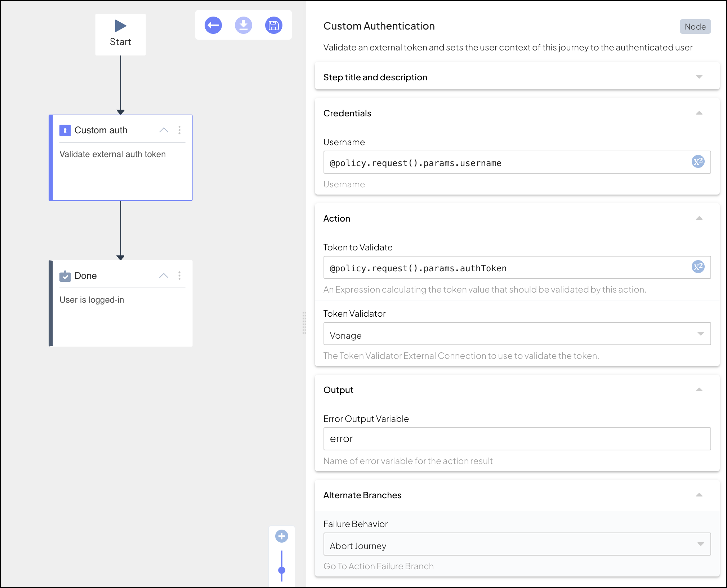Collapse the Custom auth node chevron
Image resolution: width=727 pixels, height=588 pixels.
[x=164, y=130]
